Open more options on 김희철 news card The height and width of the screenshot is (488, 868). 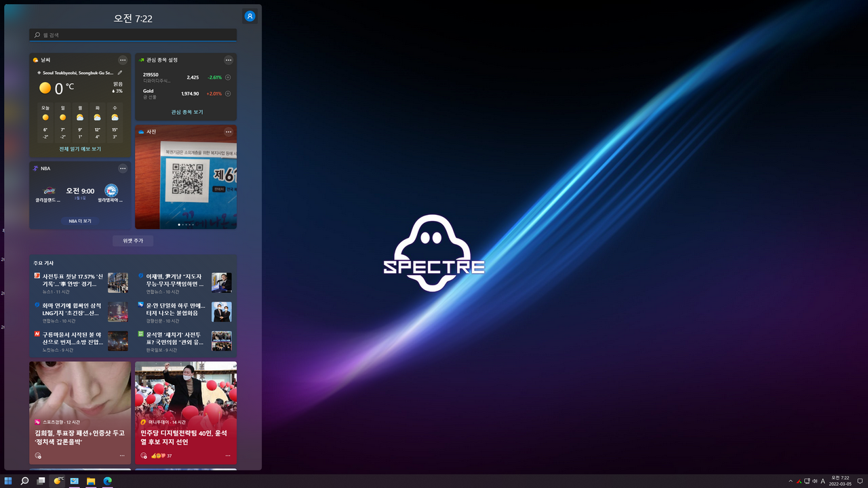click(x=122, y=455)
